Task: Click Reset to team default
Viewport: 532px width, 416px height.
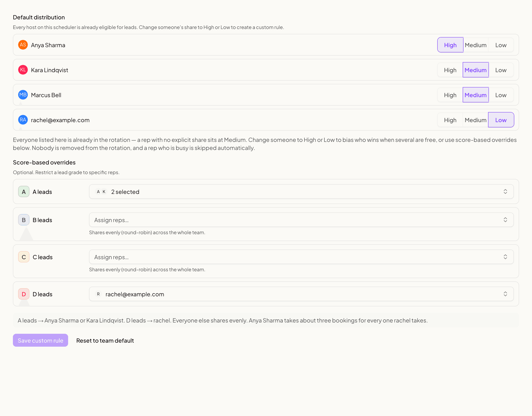Action: click(x=105, y=340)
